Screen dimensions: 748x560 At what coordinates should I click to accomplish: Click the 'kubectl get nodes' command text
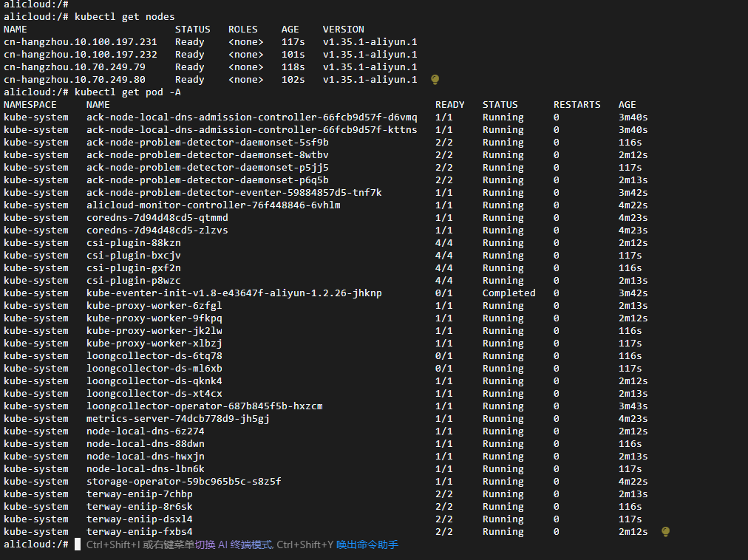pos(124,16)
